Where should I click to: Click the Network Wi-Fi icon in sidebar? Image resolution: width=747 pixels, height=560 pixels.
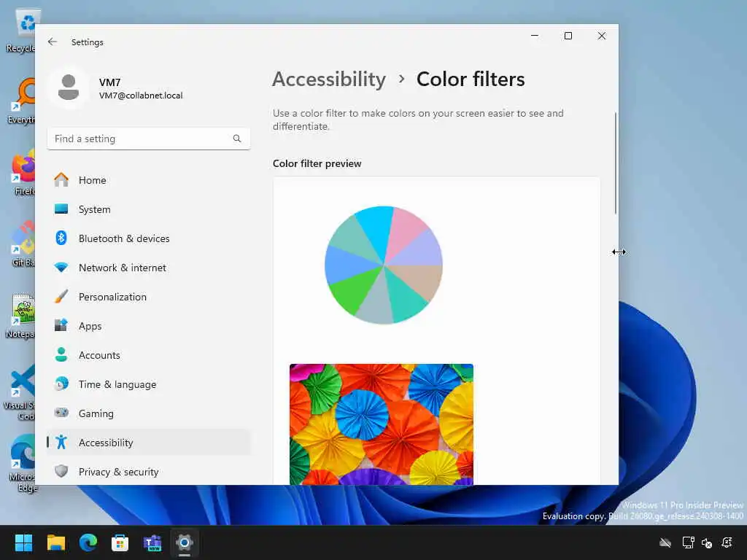(x=61, y=267)
